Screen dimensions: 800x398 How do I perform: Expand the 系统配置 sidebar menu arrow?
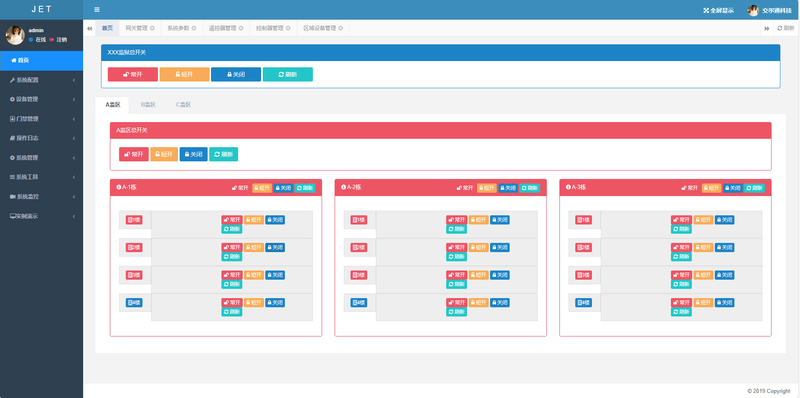(74, 80)
